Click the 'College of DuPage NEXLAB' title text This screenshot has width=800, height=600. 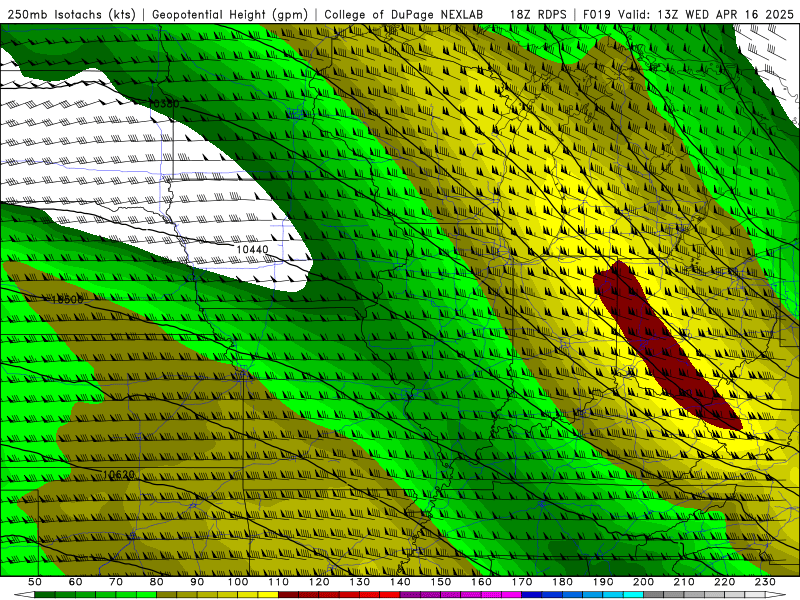pos(404,14)
